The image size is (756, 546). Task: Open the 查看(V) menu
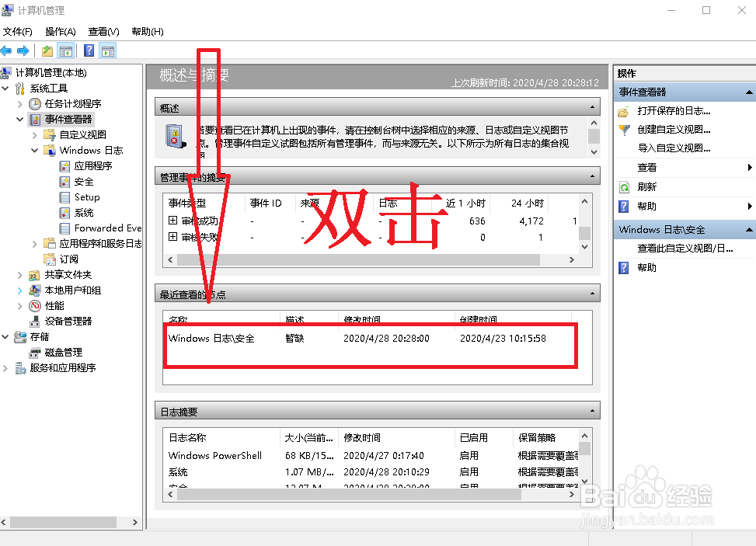tap(103, 31)
